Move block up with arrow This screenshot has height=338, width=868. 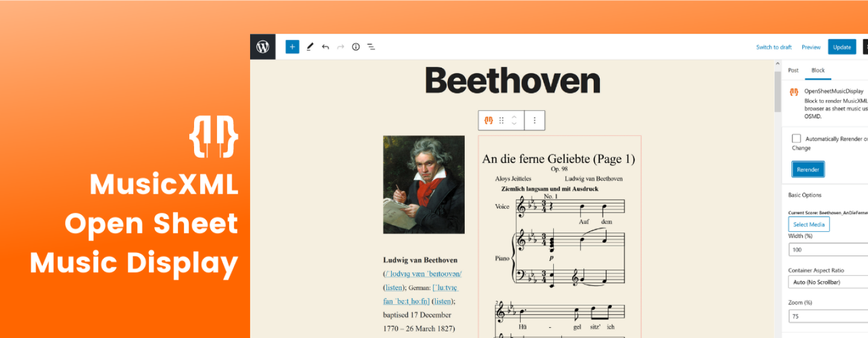pos(514,116)
